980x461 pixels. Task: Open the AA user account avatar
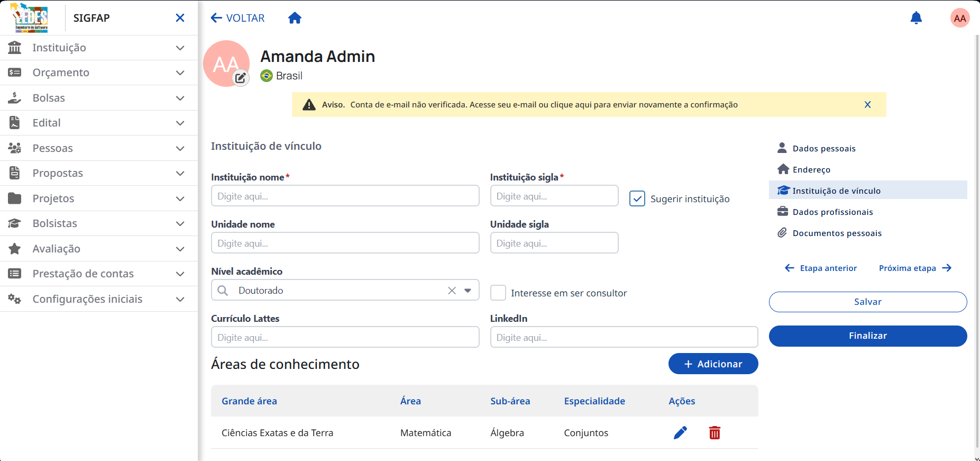click(959, 18)
